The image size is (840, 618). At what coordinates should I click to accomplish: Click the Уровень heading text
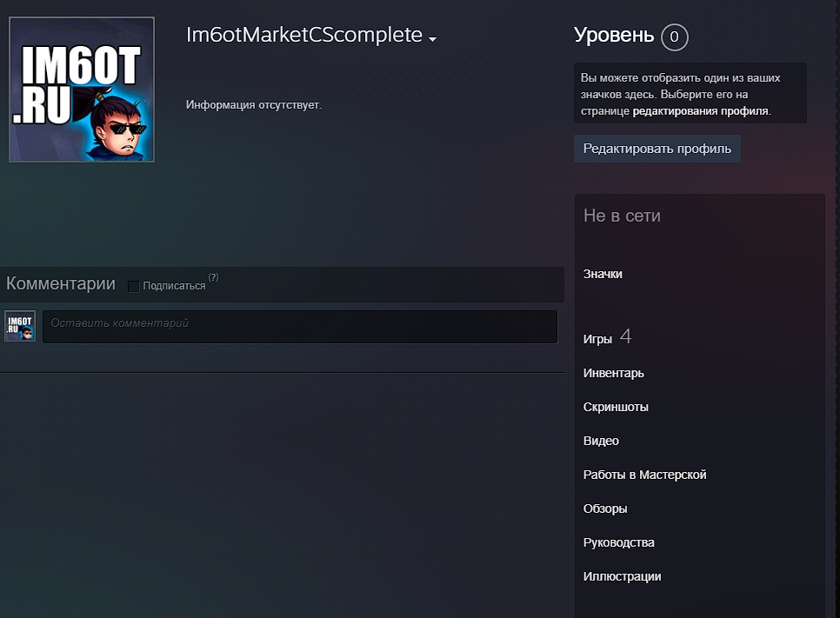[x=613, y=36]
